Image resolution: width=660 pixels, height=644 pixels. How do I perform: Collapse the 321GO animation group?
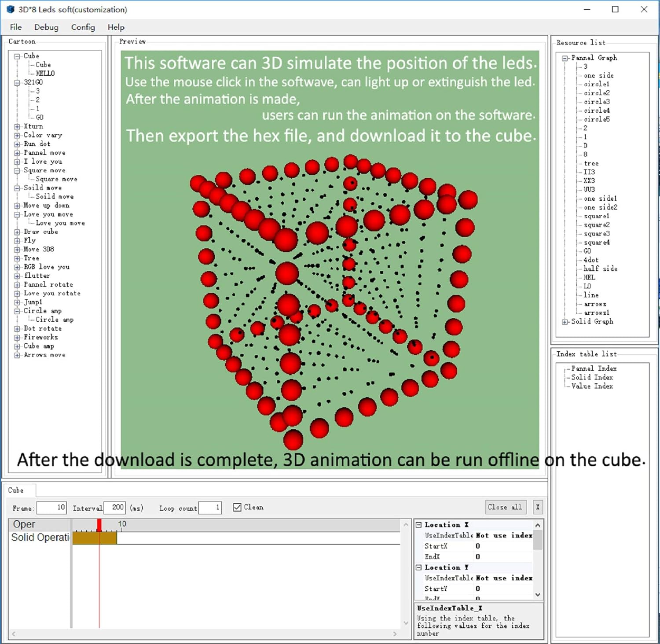click(16, 82)
